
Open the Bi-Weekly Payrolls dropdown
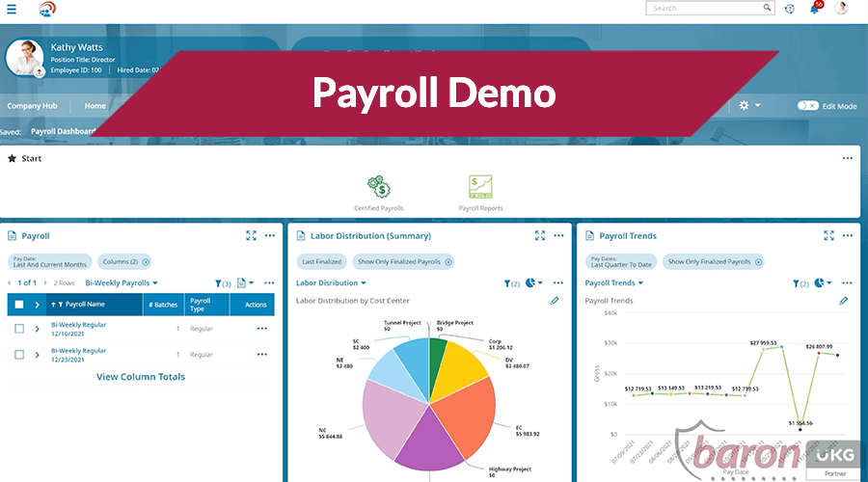(122, 283)
